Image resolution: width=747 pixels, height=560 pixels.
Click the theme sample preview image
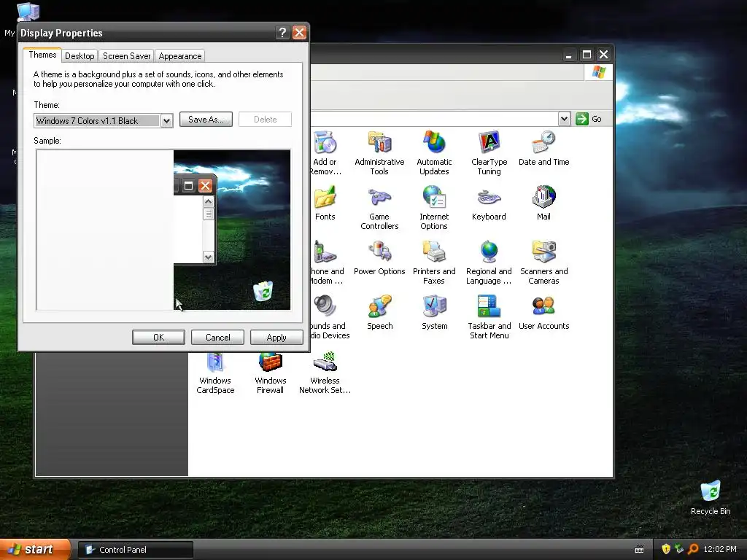click(163, 230)
